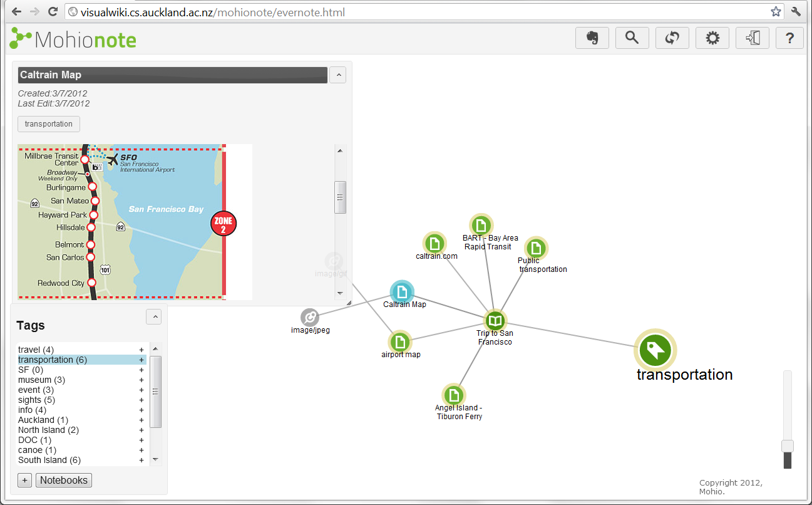Screen dimensions: 812x505
Task: Click the logout door icon button
Action: tap(753, 38)
